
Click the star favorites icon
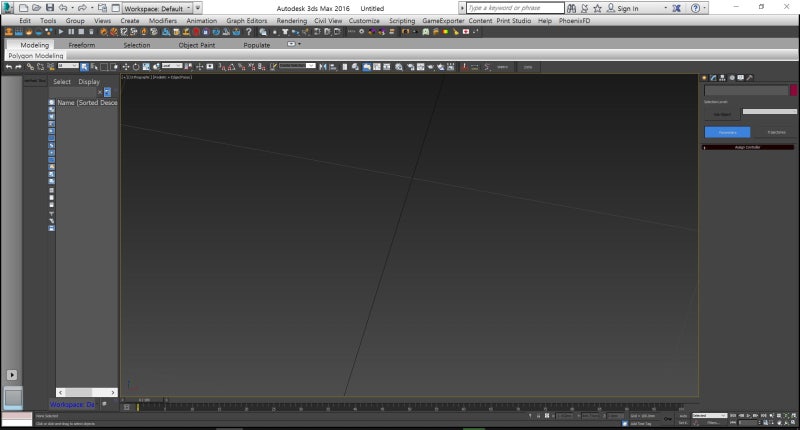tap(597, 8)
